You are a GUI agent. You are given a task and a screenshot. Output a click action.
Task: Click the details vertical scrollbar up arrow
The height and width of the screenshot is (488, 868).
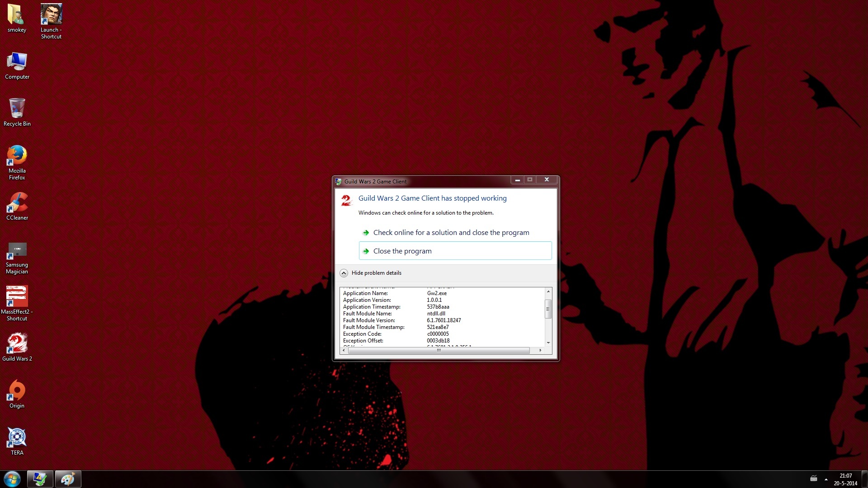click(x=548, y=291)
